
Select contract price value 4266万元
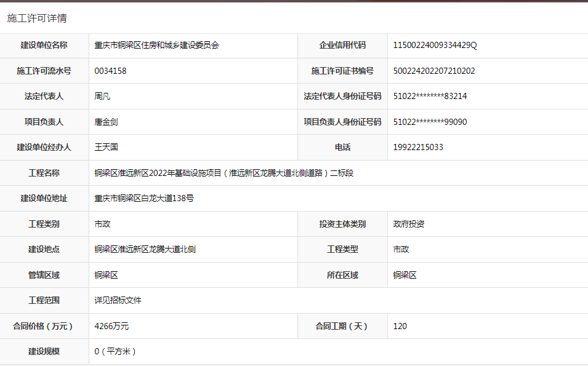pos(111,326)
